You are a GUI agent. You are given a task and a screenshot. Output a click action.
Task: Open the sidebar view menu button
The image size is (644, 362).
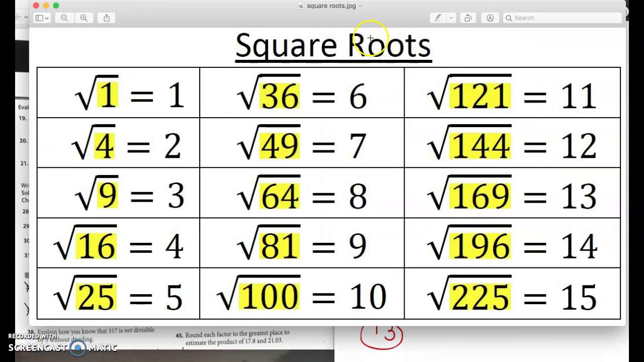[42, 18]
